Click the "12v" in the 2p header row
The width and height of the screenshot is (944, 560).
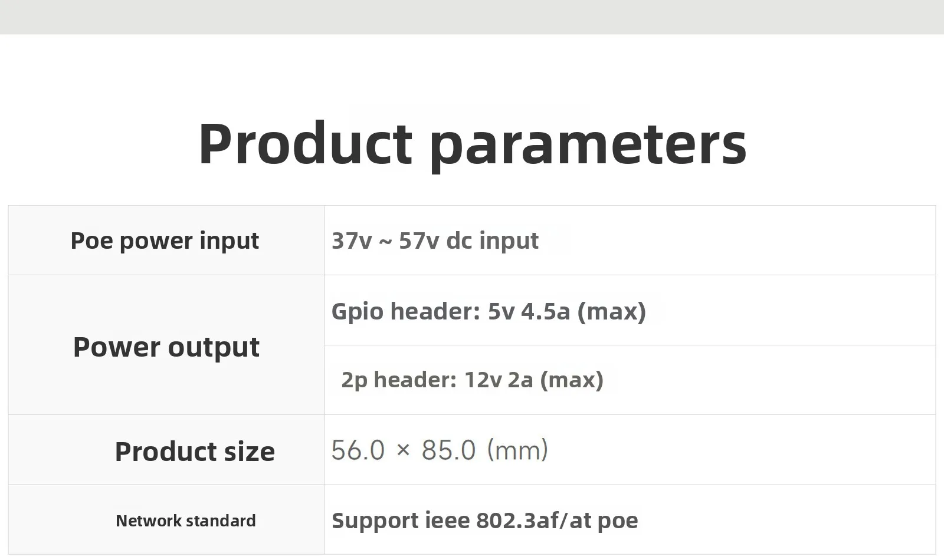481,380
